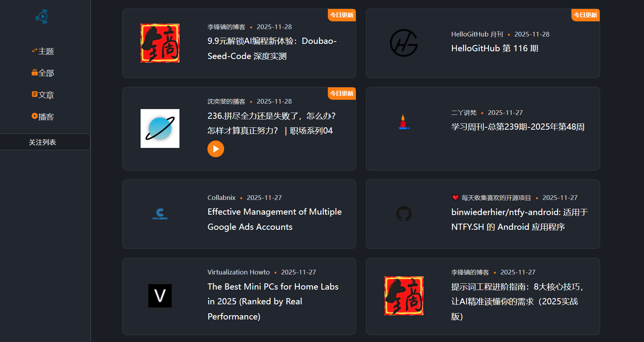The height and width of the screenshot is (342, 644).
Task: Open the binwiederhier/ntfy-android project link
Action: (519, 219)
